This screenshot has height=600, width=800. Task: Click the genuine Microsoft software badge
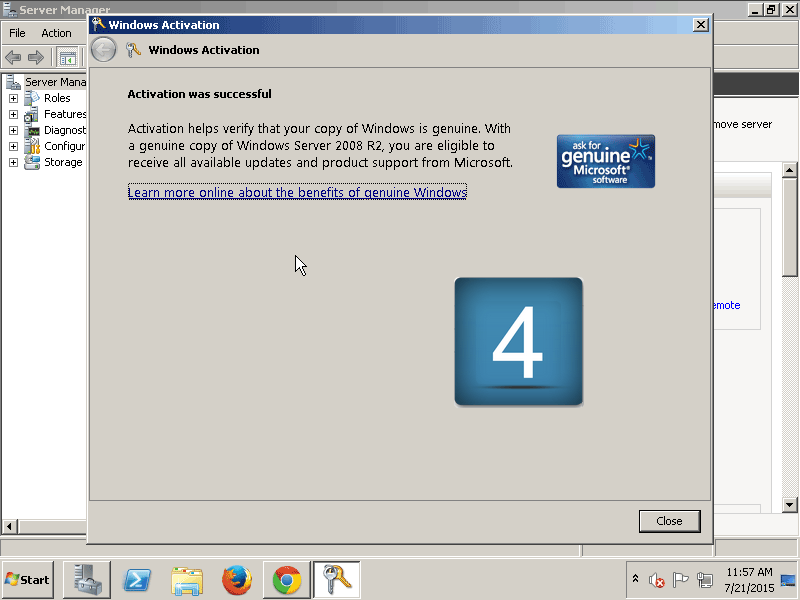(606, 161)
